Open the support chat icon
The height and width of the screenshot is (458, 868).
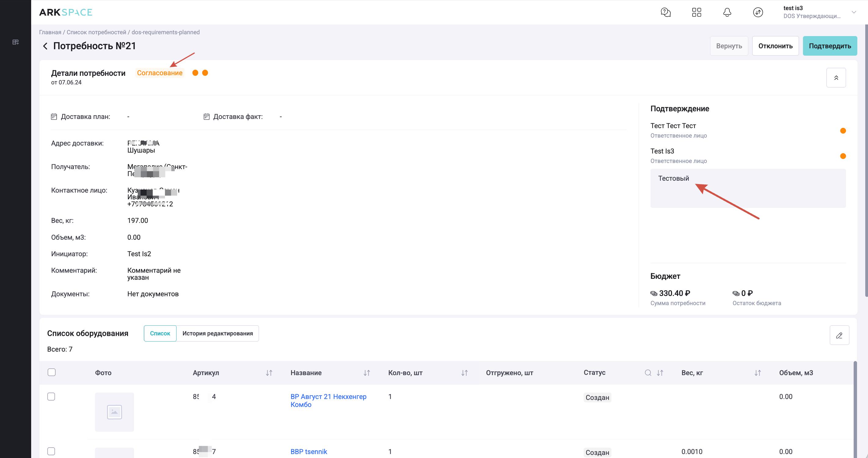tap(666, 13)
